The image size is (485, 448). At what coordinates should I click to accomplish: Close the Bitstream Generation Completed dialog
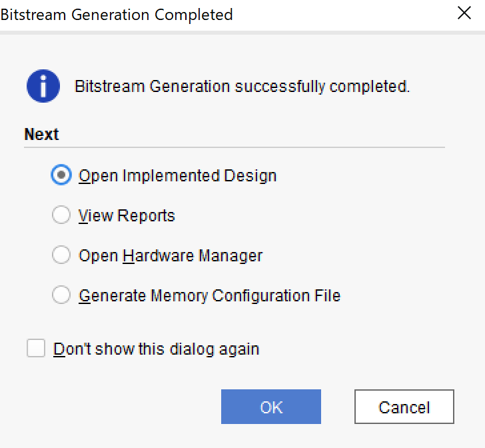(x=464, y=13)
